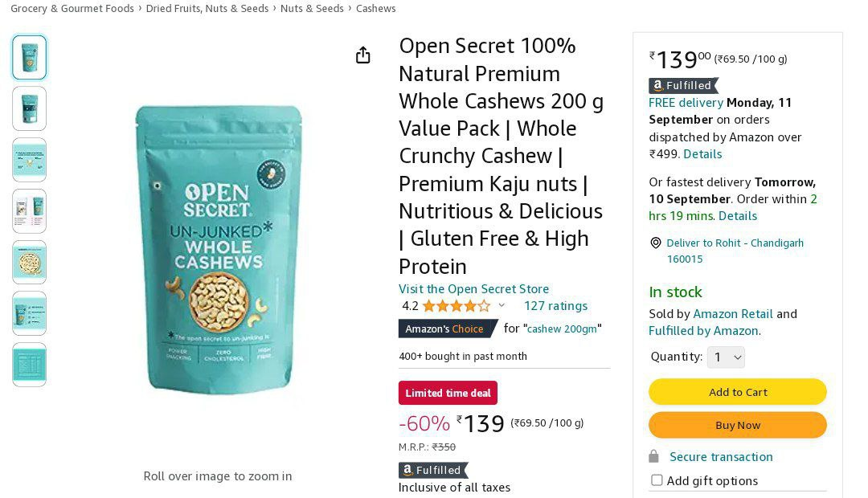Open the Quantity dropdown
The height and width of the screenshot is (498, 868).
click(726, 357)
